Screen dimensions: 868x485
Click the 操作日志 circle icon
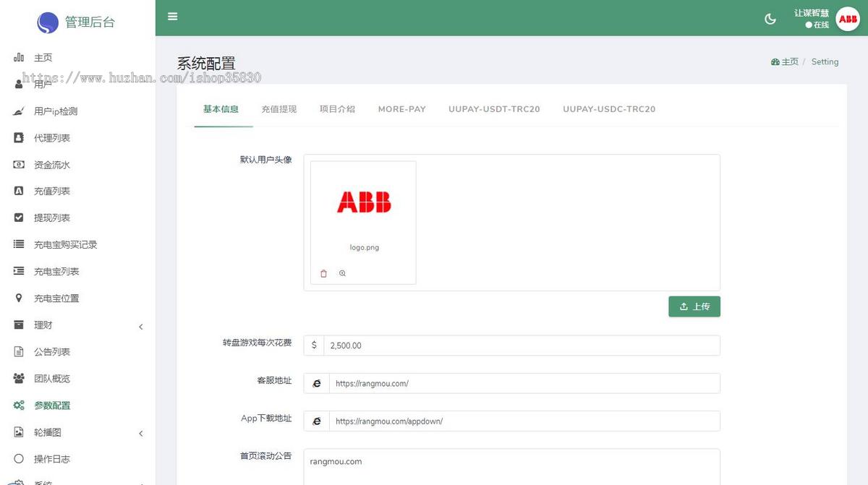coord(19,458)
